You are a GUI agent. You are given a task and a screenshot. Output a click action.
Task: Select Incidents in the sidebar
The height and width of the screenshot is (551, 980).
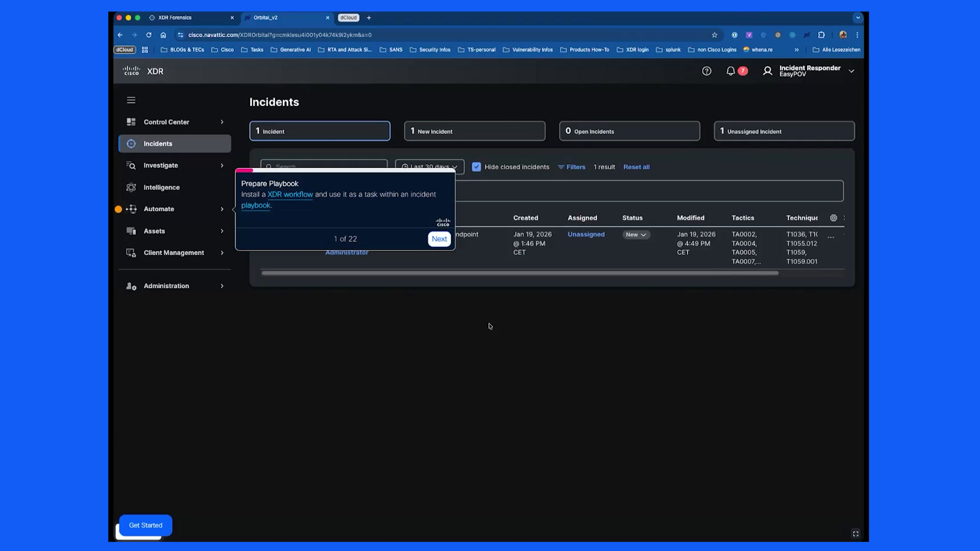[x=175, y=144]
